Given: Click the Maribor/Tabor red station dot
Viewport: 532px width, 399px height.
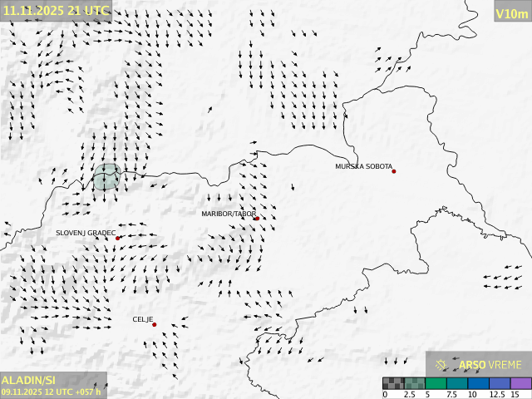Looking at the screenshot, I should click(x=258, y=219).
